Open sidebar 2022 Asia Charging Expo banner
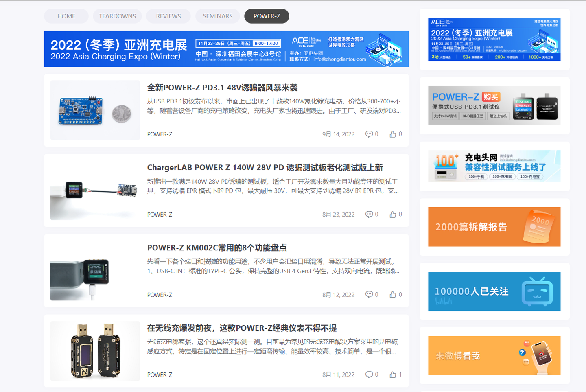 (494, 39)
